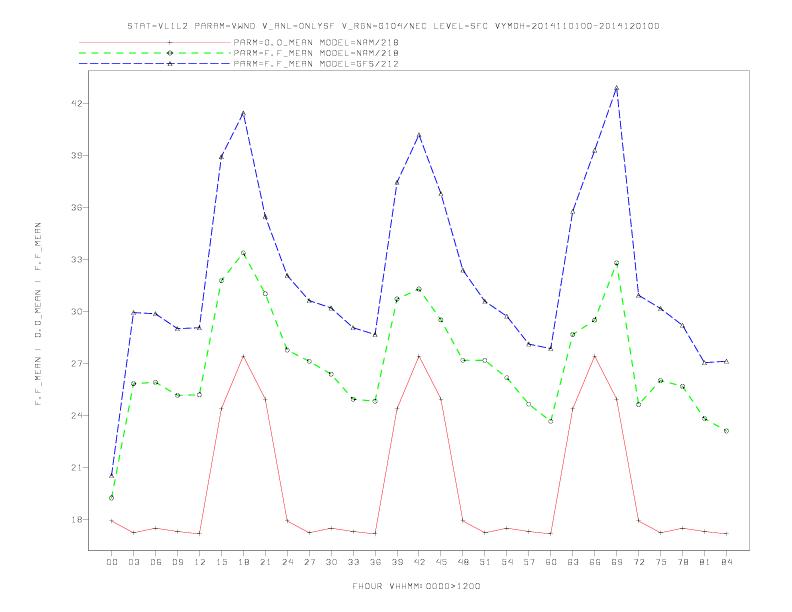Click green NAM circle point at hour 18

tap(243, 253)
